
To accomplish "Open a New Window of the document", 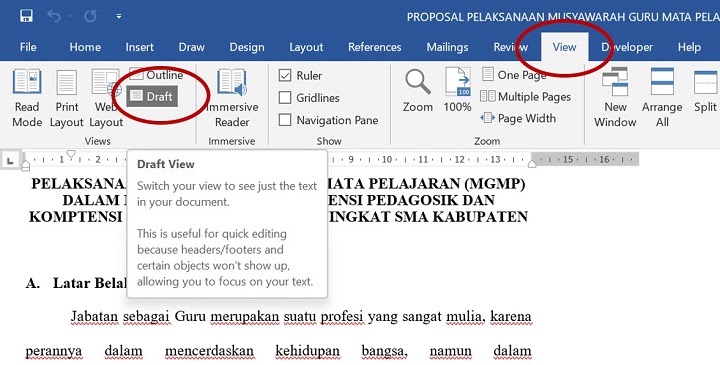I will (615, 98).
